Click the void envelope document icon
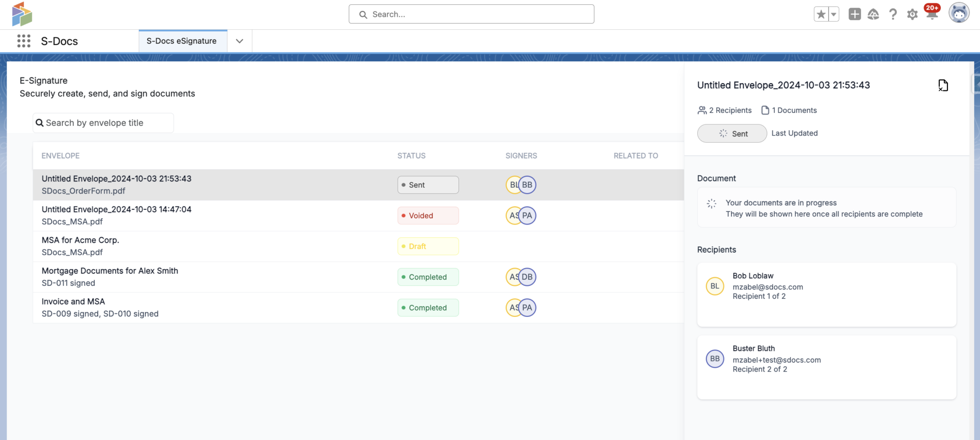The height and width of the screenshot is (440, 980). tap(943, 85)
